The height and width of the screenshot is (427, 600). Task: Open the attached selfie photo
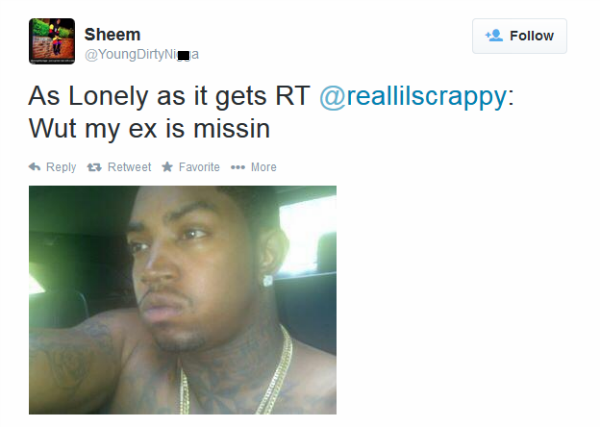pos(183,300)
